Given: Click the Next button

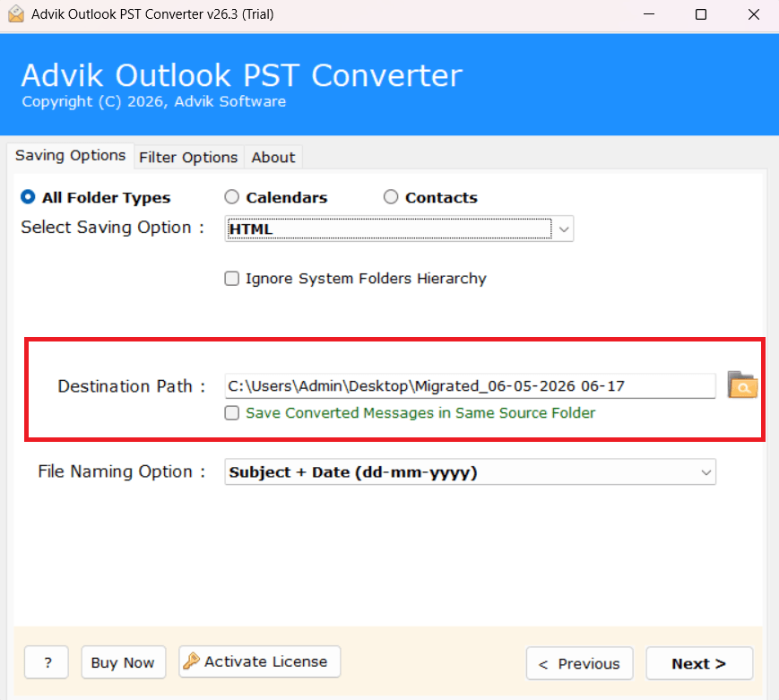Looking at the screenshot, I should (x=699, y=663).
